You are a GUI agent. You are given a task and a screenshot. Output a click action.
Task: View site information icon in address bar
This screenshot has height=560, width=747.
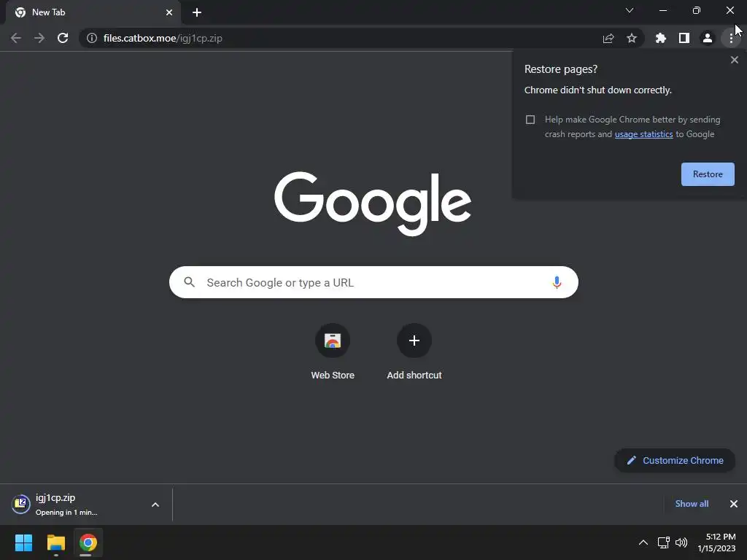coord(92,38)
